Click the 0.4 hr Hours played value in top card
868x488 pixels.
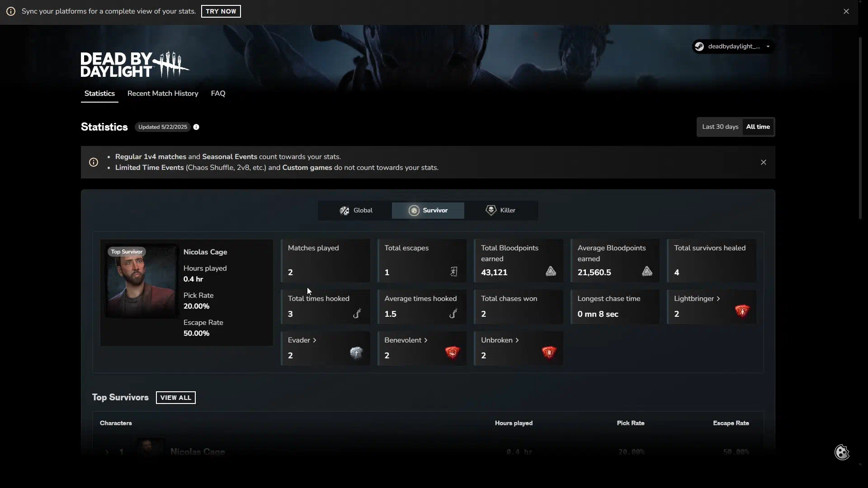click(193, 279)
